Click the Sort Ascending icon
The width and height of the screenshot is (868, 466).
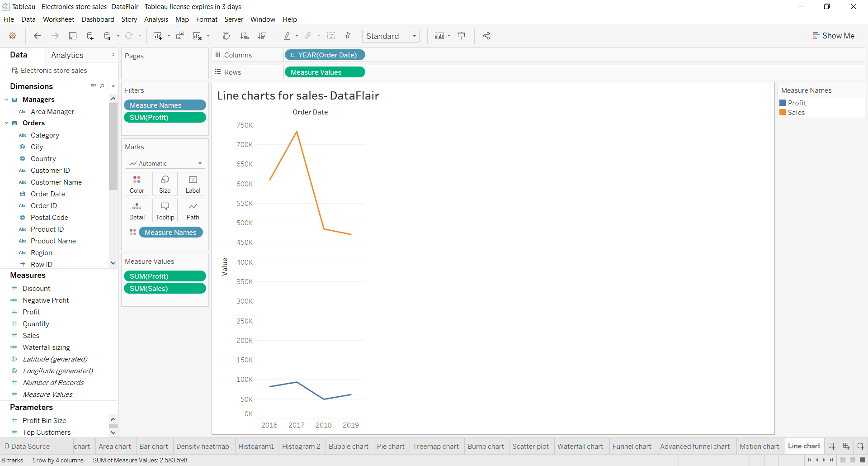(x=245, y=36)
